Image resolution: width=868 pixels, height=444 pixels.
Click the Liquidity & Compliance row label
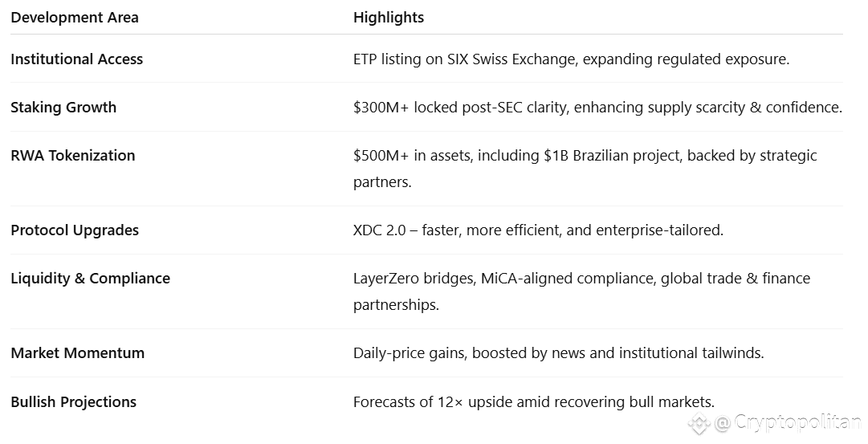tap(90, 279)
